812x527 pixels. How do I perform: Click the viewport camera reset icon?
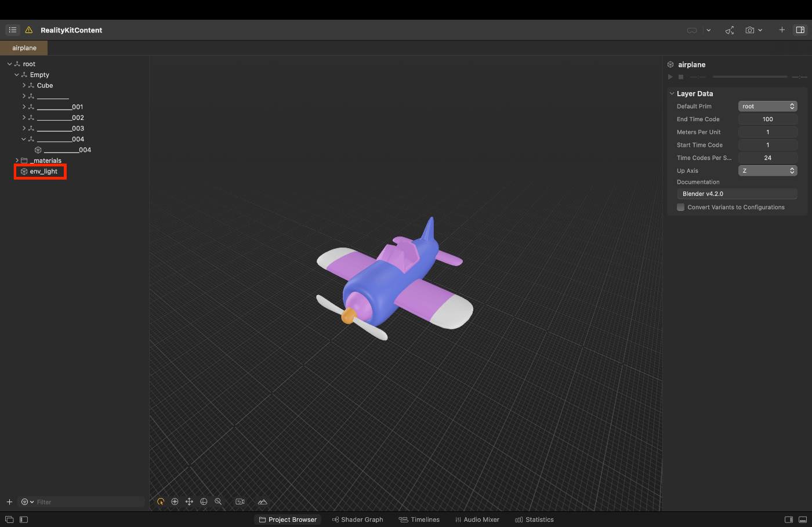pyautogui.click(x=240, y=501)
